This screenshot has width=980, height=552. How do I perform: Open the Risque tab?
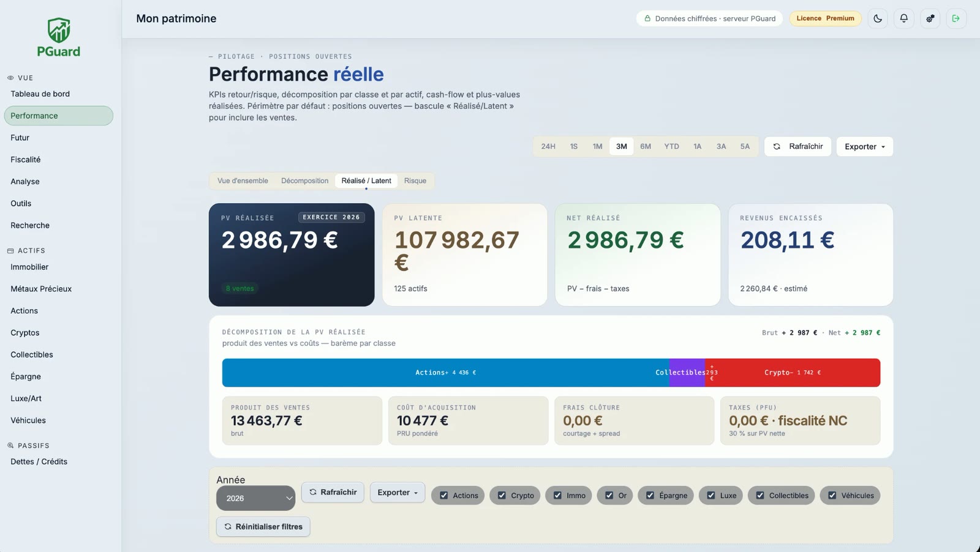415,181
